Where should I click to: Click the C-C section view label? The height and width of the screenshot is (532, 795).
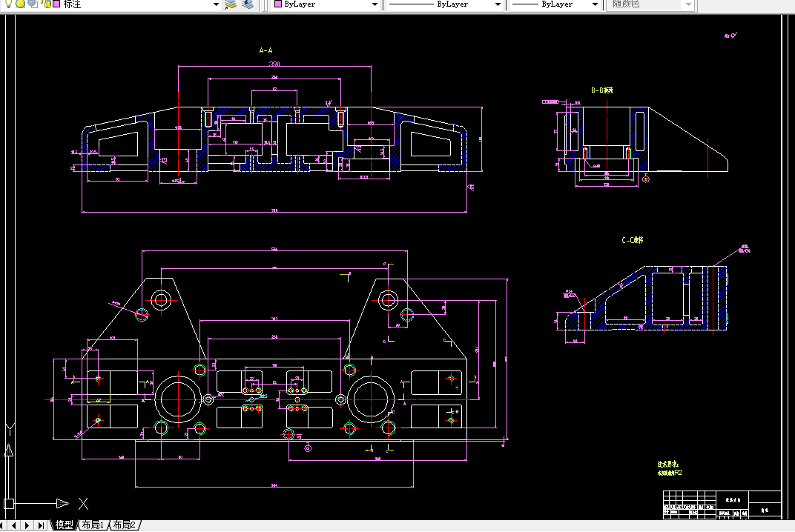pos(633,240)
